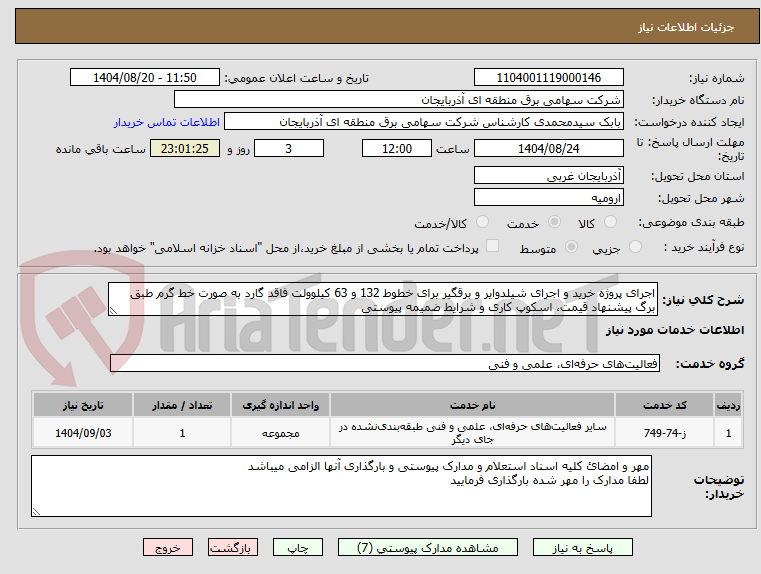The height and width of the screenshot is (574, 761).
Task: Click the request creator field 'بابک سیدمحمدی'
Action: [423, 122]
